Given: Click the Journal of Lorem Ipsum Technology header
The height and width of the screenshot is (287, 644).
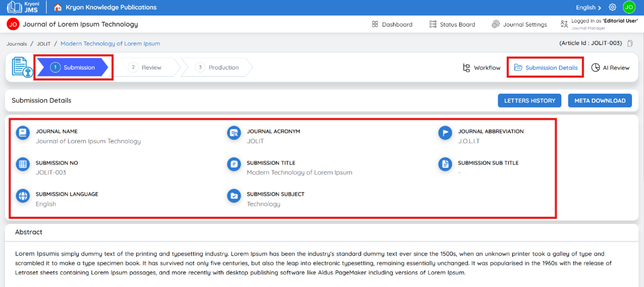Looking at the screenshot, I should tap(80, 24).
